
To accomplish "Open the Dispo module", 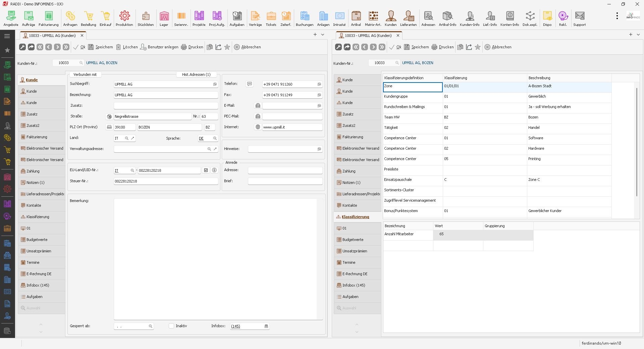I will tap(547, 18).
